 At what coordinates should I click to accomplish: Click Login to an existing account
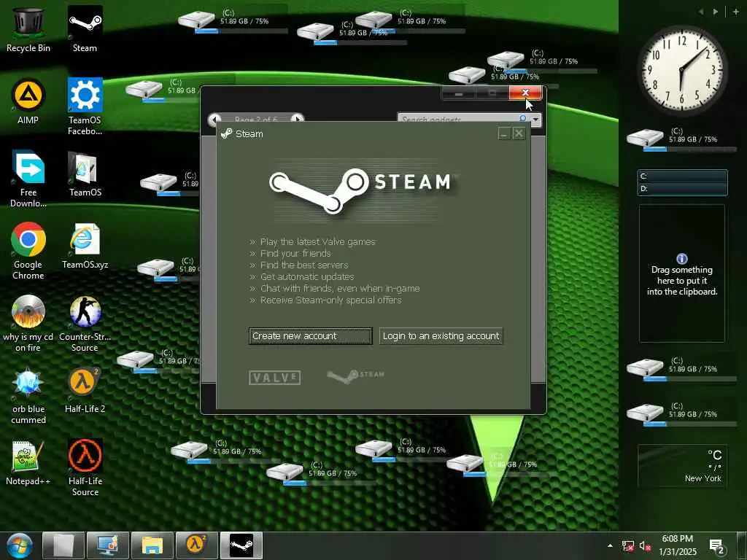tap(441, 335)
